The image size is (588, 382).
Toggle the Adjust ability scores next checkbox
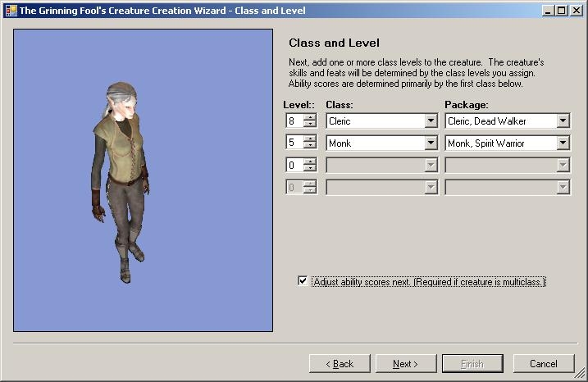pyautogui.click(x=303, y=281)
